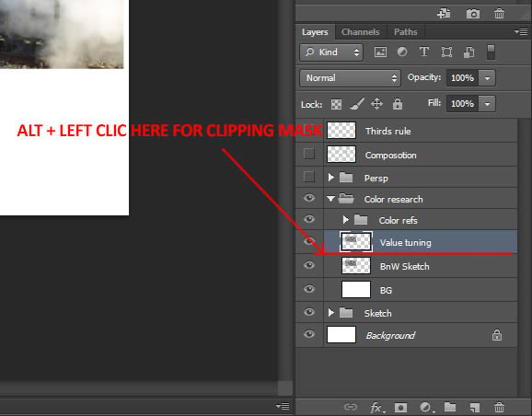Viewport: 532px width, 416px height.
Task: Expand the Persp group
Action: click(330, 177)
